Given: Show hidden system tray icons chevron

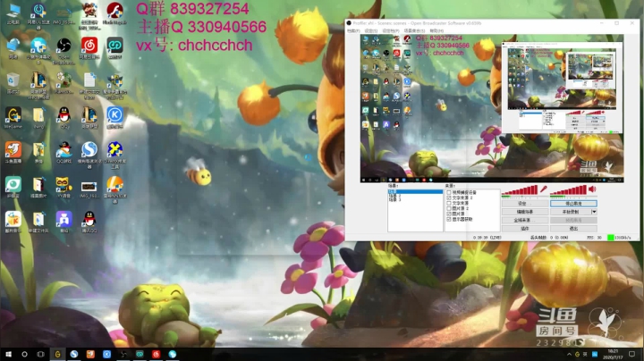Looking at the screenshot, I should [569, 354].
